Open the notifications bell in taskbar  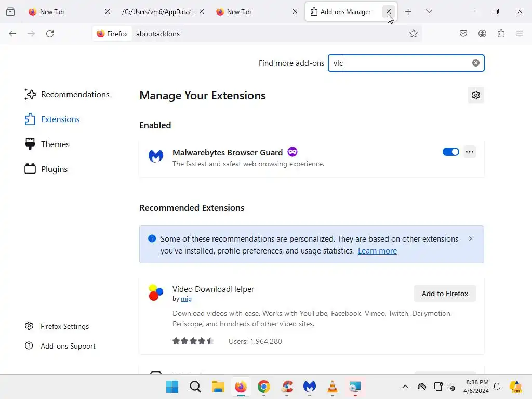(497, 387)
